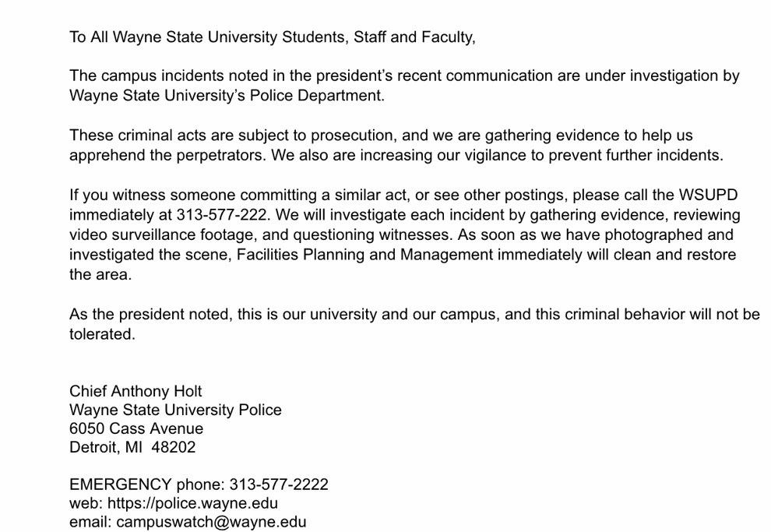Screen dimensions: 771x532
Task: Click the 6050 Cass Avenue address line
Action: click(136, 428)
